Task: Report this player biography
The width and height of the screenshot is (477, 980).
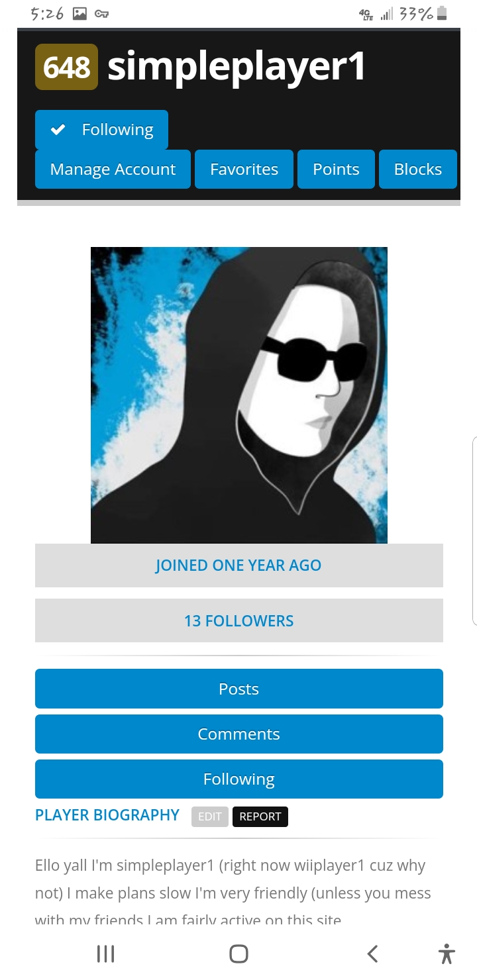Action: coord(260,816)
